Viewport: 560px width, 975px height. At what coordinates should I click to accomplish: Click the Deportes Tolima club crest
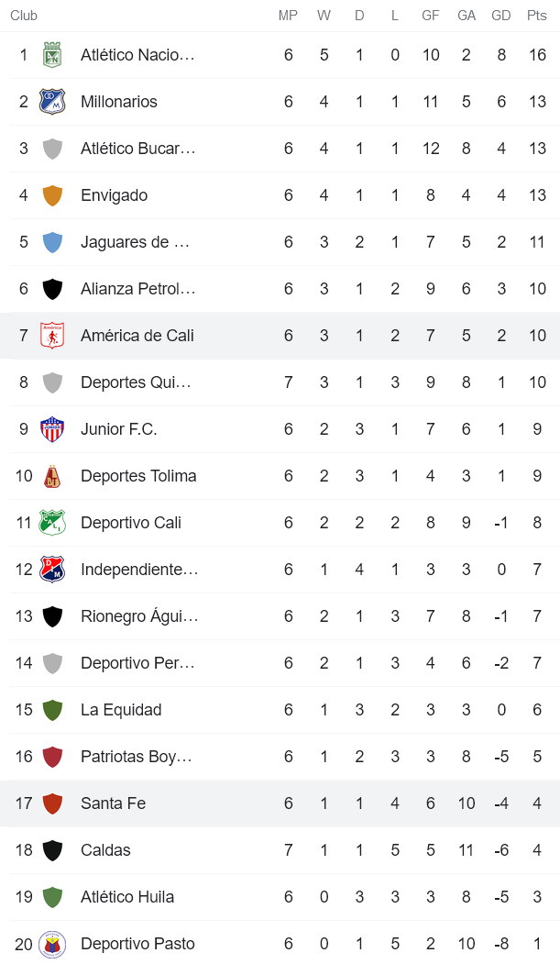click(x=52, y=475)
